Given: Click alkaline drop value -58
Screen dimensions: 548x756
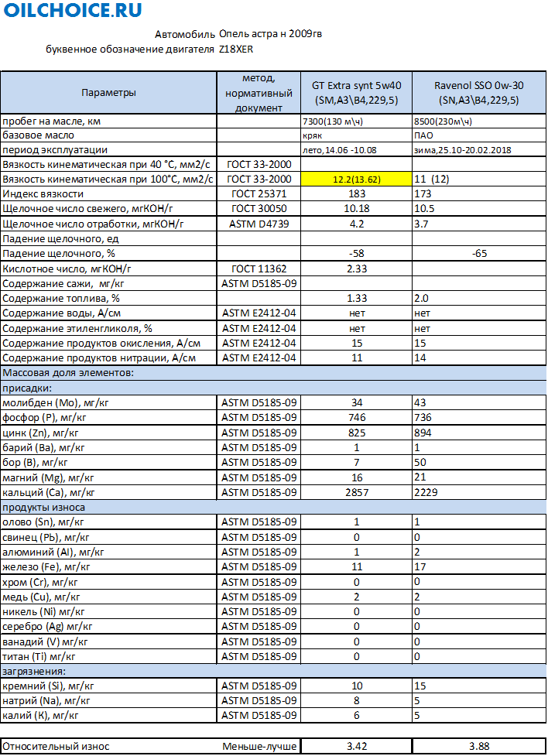Looking at the screenshot, I should (x=357, y=254).
